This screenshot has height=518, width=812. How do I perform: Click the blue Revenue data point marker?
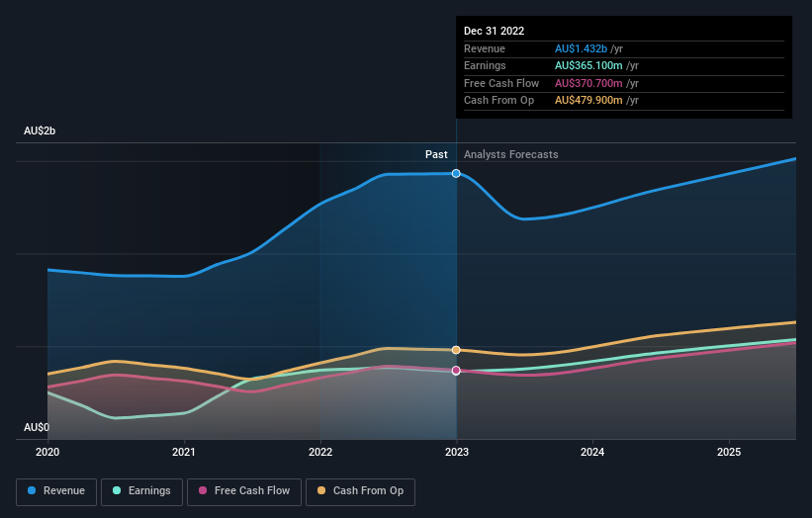tap(456, 173)
